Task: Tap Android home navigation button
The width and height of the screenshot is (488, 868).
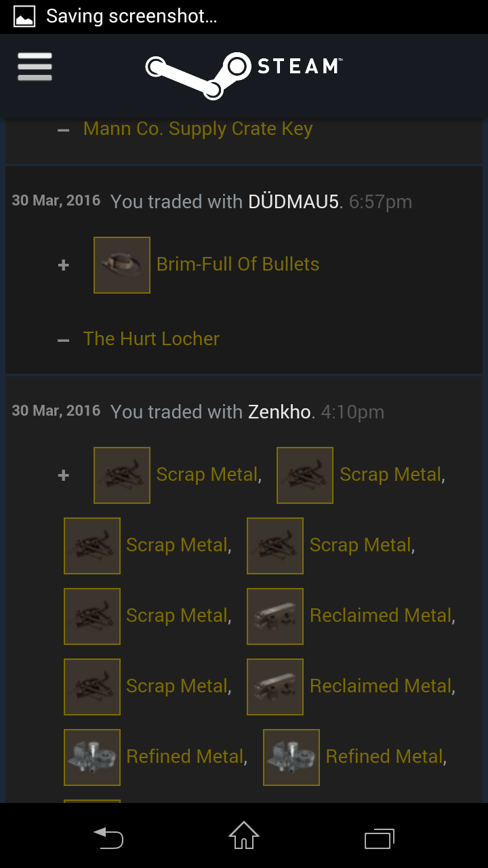Action: 244,835
